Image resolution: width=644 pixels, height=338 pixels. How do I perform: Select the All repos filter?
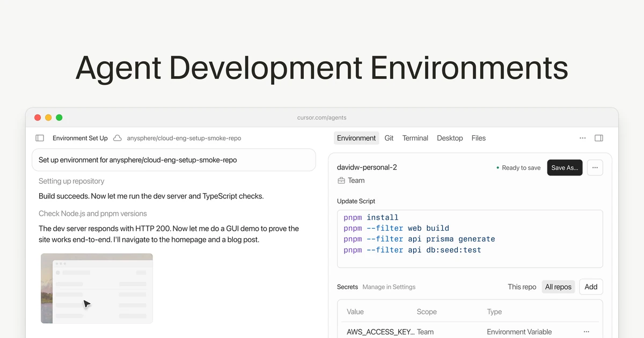pyautogui.click(x=558, y=286)
